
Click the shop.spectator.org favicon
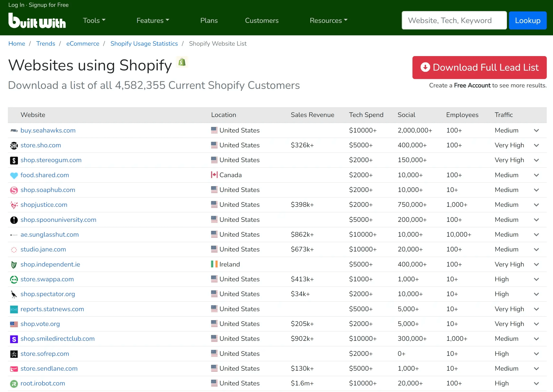[14, 294]
